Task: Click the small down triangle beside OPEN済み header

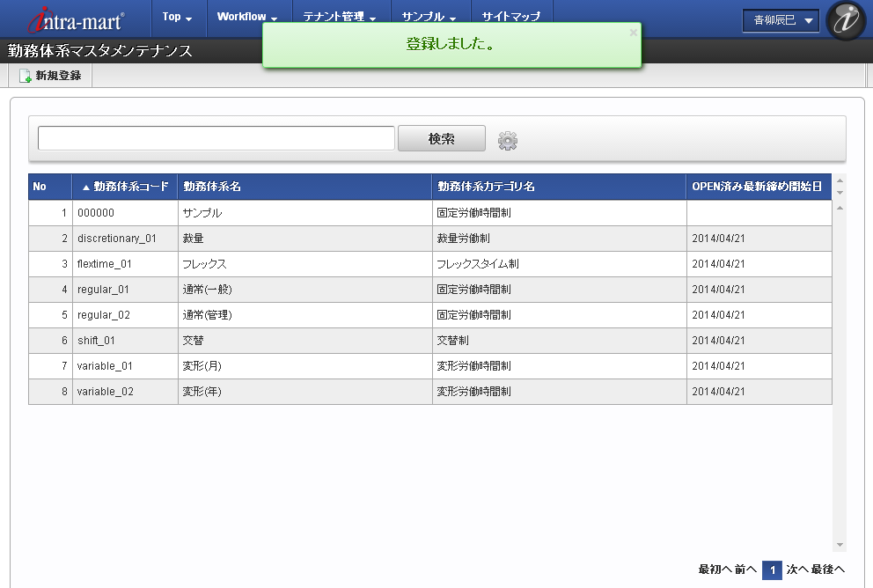Action: [x=840, y=193]
